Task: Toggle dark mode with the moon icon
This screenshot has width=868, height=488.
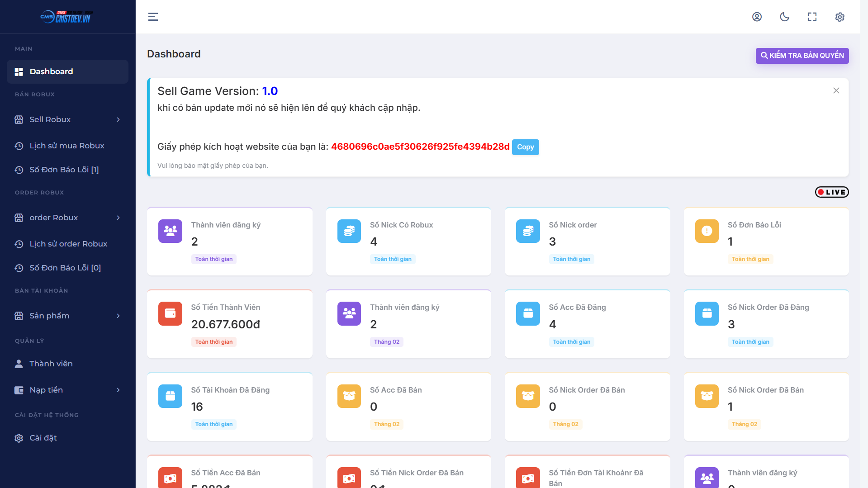Action: 784,17
